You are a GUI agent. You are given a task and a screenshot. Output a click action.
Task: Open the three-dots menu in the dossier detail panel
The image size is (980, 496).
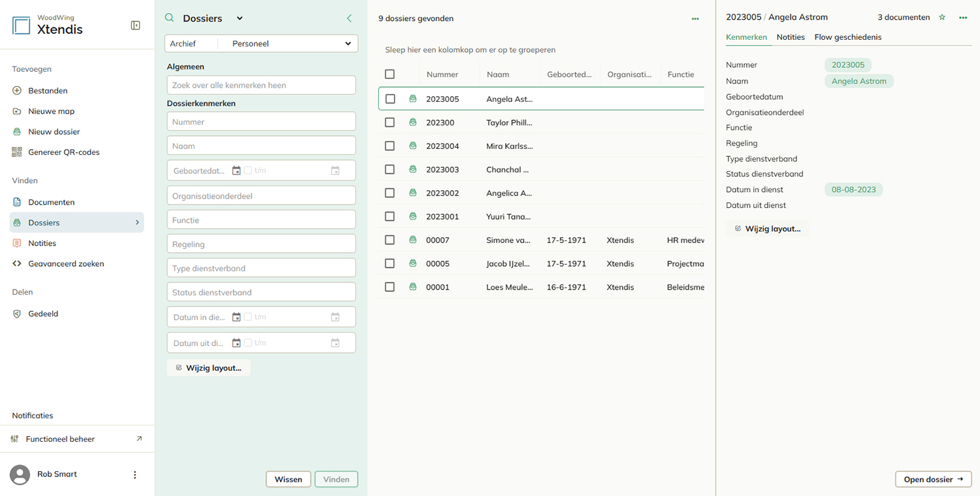point(963,18)
